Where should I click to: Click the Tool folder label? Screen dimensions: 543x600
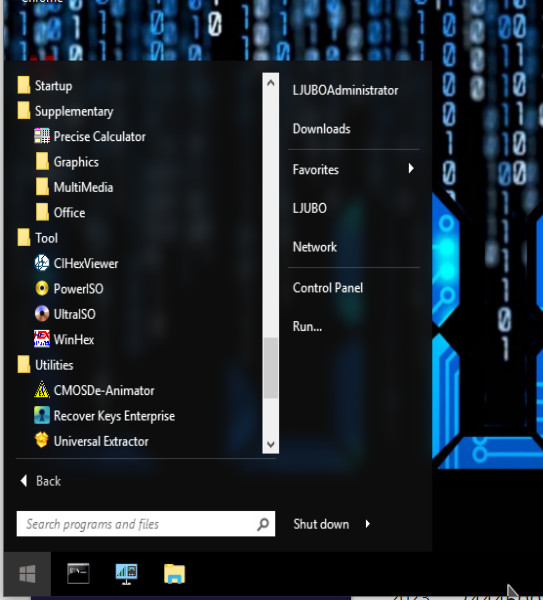point(46,238)
